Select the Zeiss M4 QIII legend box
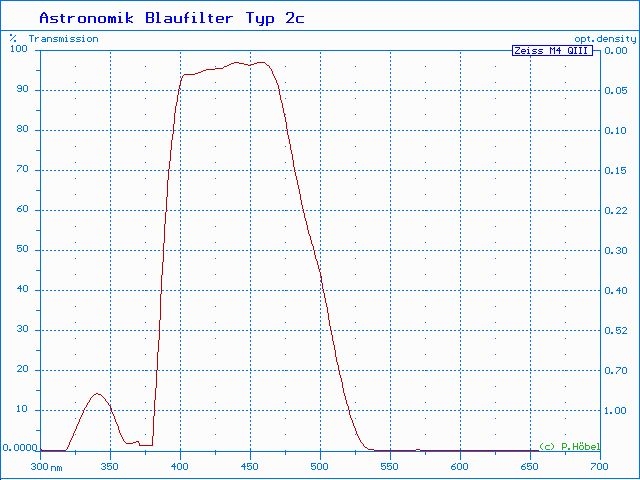The image size is (640, 480). (x=552, y=50)
